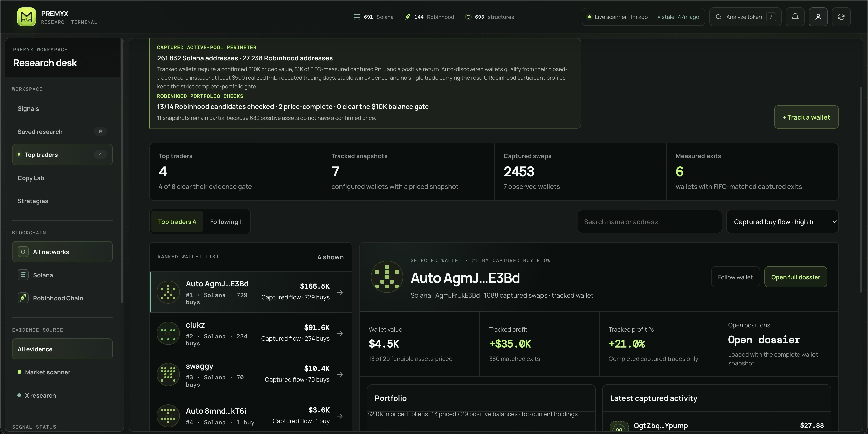Click the Analyze token button
Screen dimensions: 868x434
coord(745,17)
